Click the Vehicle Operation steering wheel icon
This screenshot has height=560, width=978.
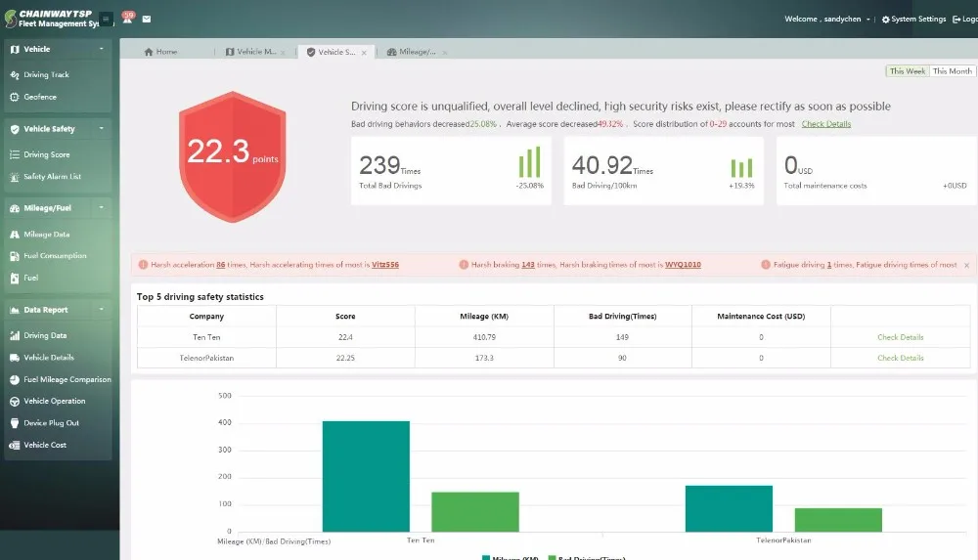pyautogui.click(x=15, y=401)
